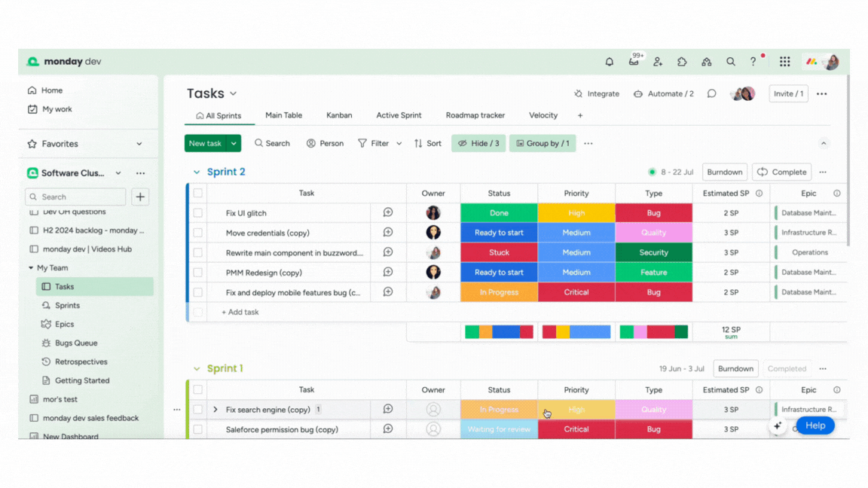Image resolution: width=868 pixels, height=488 pixels.
Task: Open the New task dropdown arrow
Action: point(234,143)
